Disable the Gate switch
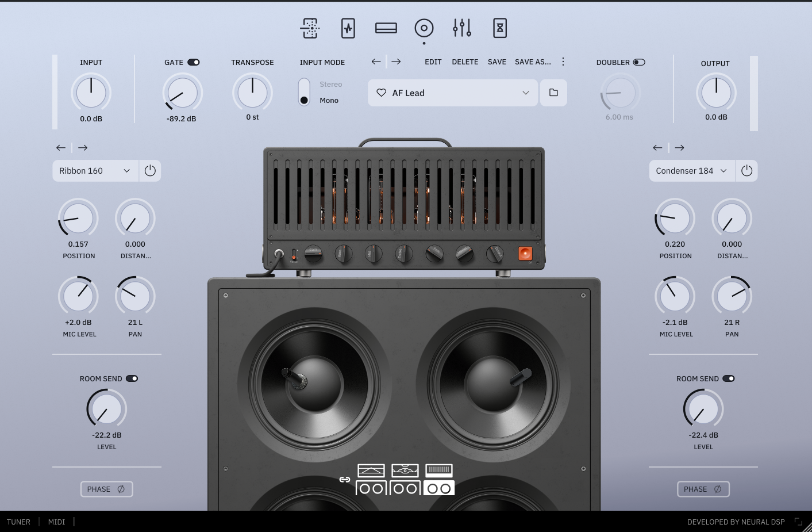 click(x=194, y=62)
